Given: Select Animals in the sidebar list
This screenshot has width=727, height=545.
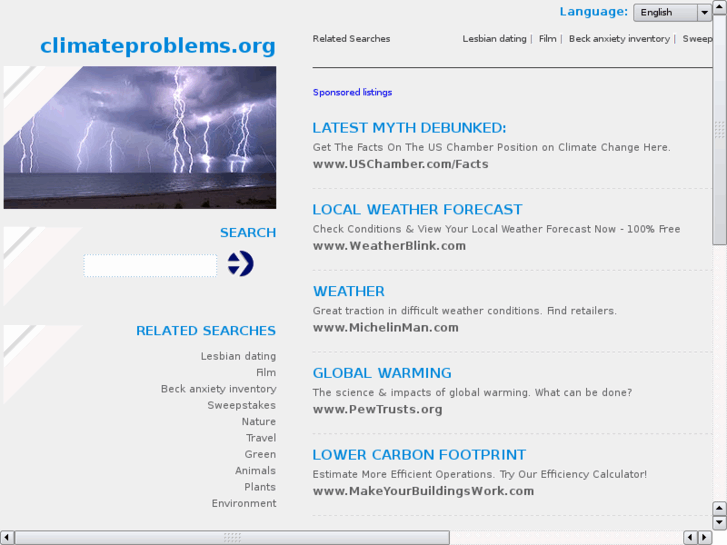Looking at the screenshot, I should click(255, 470).
